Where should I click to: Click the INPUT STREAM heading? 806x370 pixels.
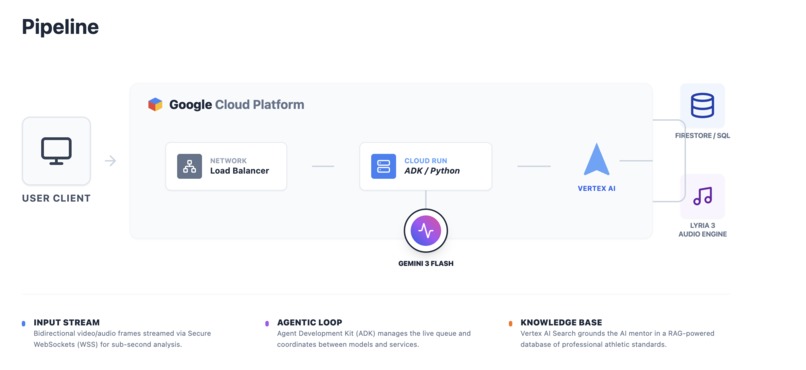pyautogui.click(x=67, y=323)
